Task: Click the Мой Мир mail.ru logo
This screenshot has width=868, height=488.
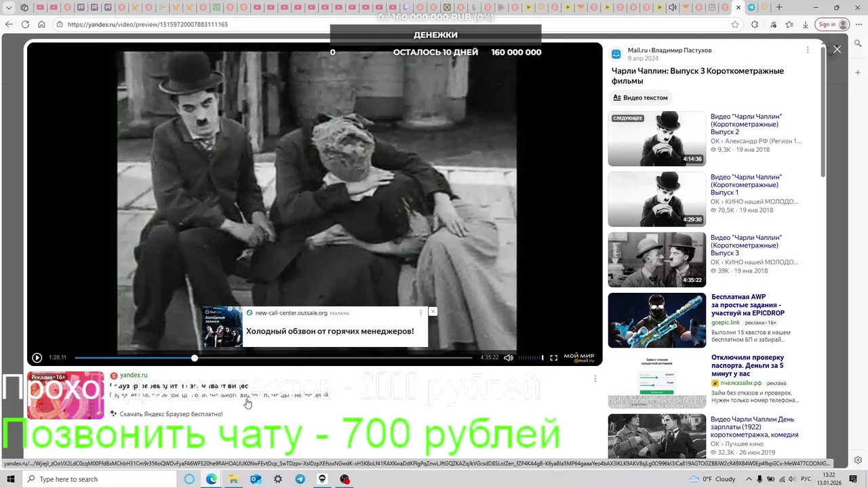Action: [579, 358]
